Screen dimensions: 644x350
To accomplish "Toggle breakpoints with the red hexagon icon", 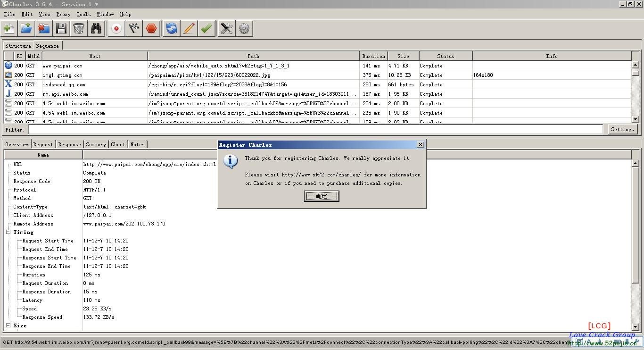I will point(151,29).
